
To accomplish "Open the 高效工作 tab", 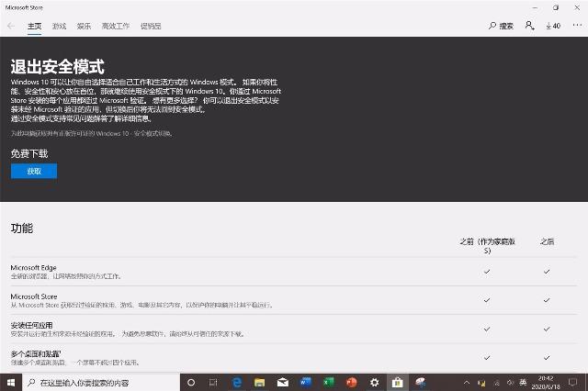I will (116, 26).
